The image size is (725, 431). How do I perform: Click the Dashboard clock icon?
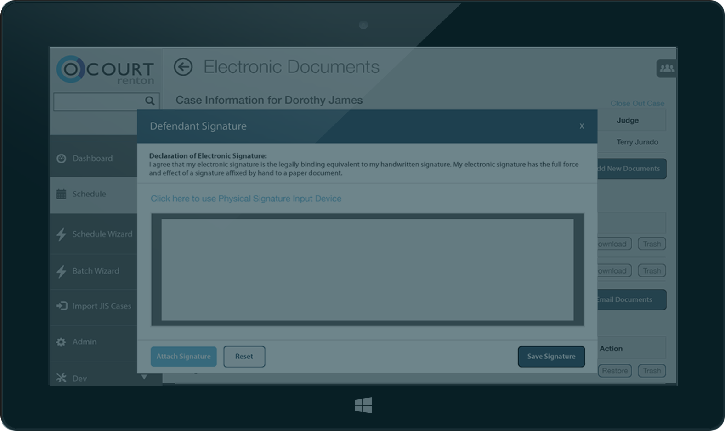61,158
